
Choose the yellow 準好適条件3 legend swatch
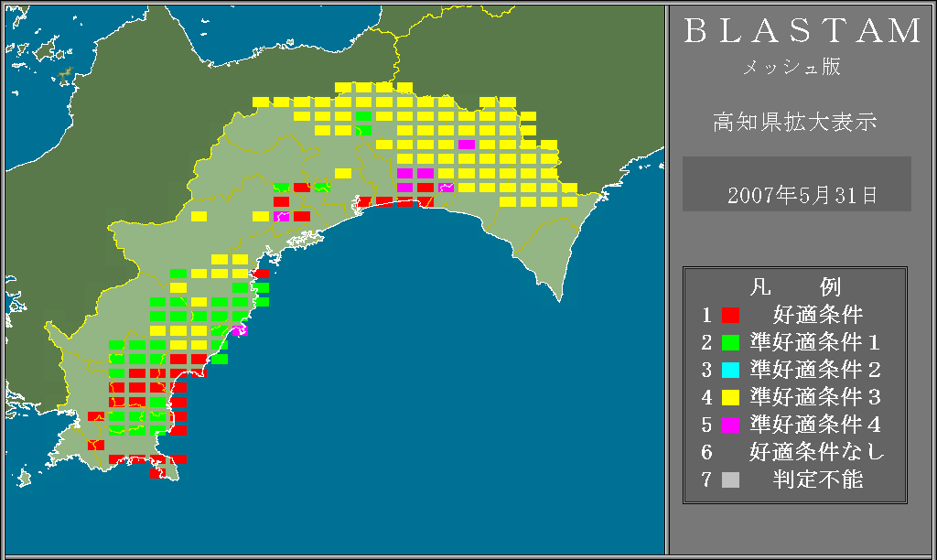730,398
